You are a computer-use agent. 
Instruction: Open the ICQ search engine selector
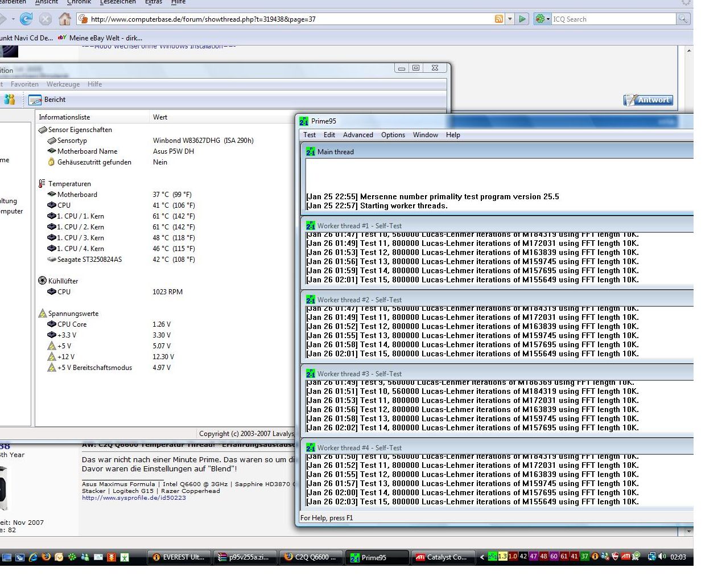click(x=543, y=19)
